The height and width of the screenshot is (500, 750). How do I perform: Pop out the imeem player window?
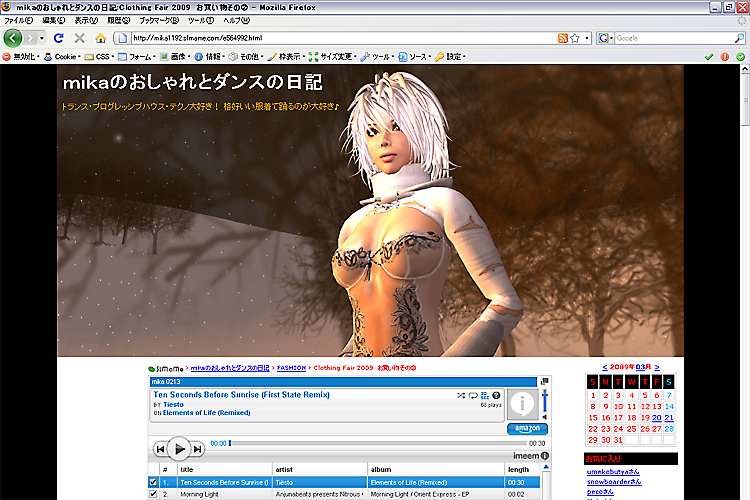[x=544, y=381]
